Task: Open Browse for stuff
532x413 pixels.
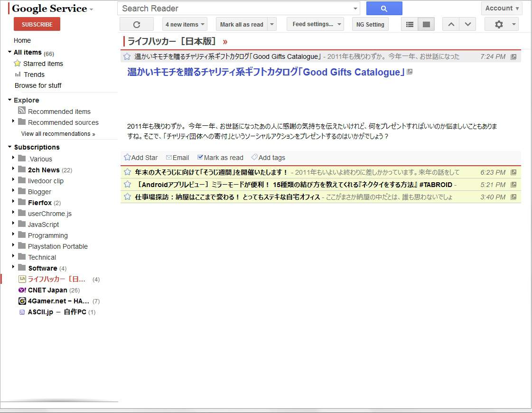Action: (x=38, y=85)
